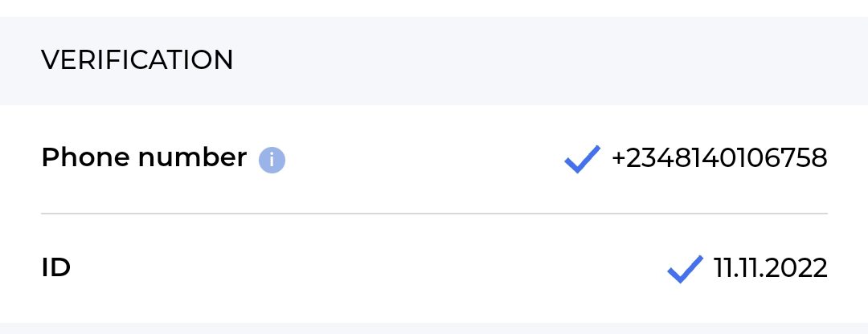This screenshot has width=868, height=334.
Task: Click the blue checkmark next to +2348140106758
Action: [582, 159]
